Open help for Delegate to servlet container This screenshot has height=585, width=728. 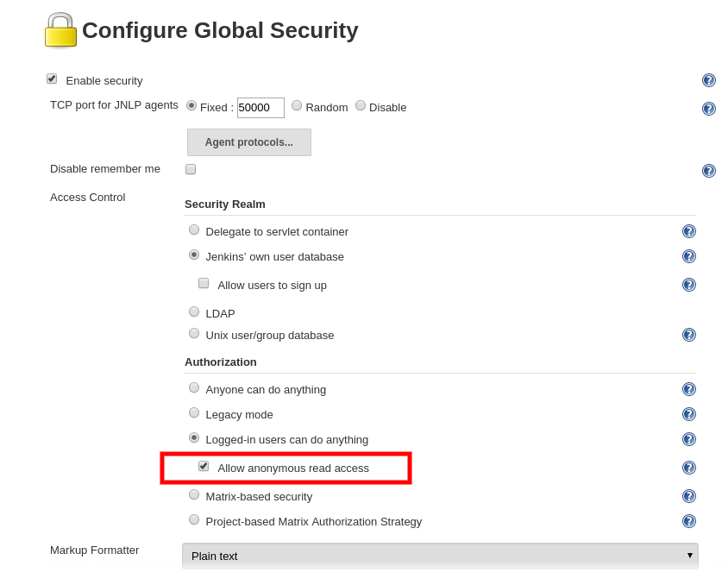pos(688,230)
